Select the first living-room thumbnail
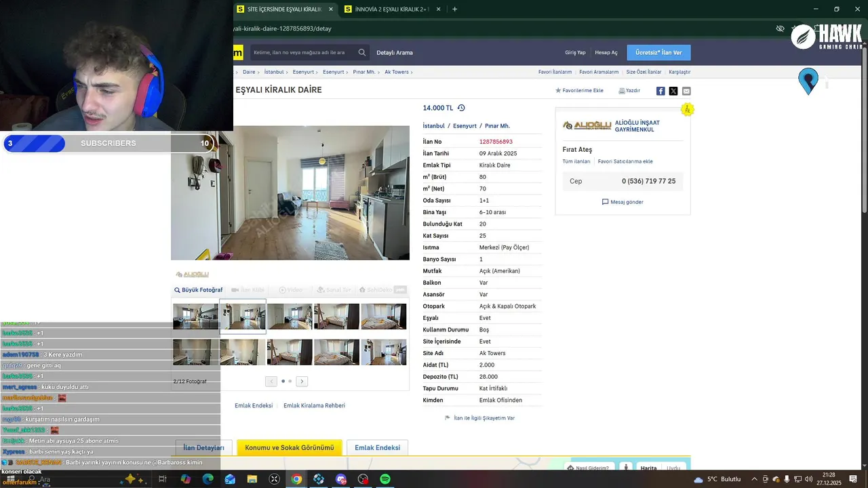868x488 pixels. [x=195, y=317]
